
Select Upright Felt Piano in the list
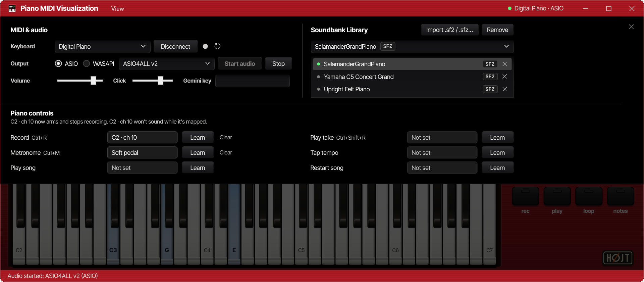tap(412, 89)
